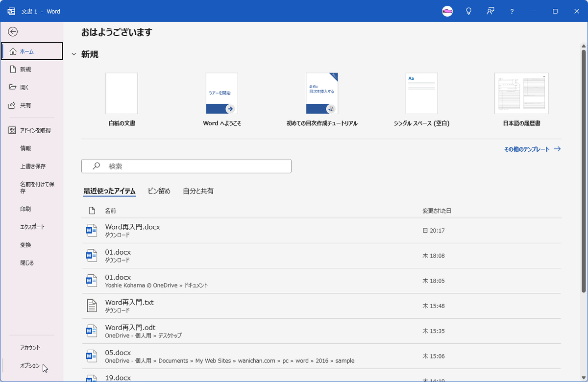
Task: Click the lightbulb icon in title bar
Action: click(468, 11)
